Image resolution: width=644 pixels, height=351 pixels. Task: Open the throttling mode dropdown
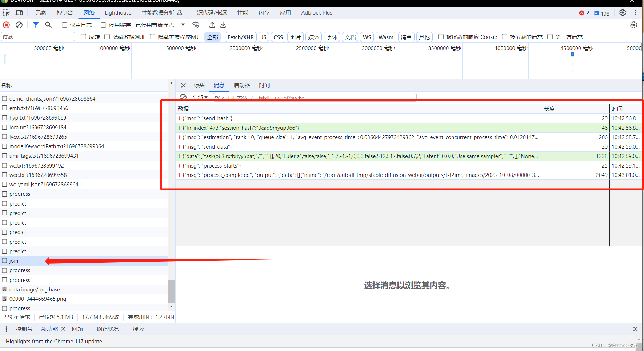point(160,25)
